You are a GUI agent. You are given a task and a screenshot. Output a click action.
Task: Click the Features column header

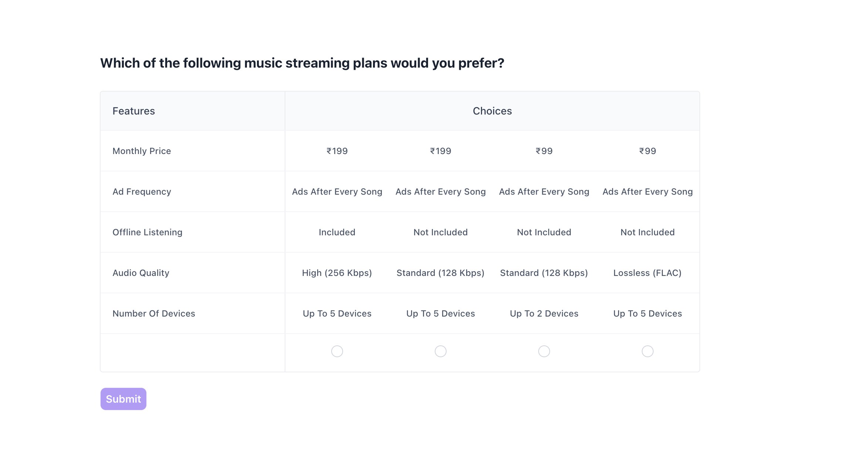(x=133, y=111)
